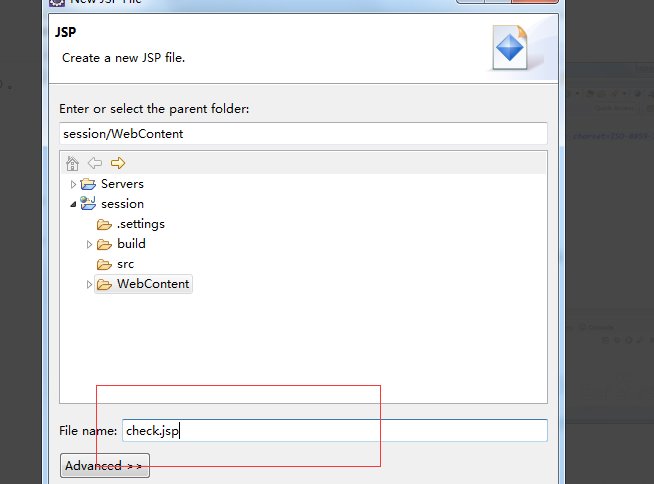Click the File name input field
The height and width of the screenshot is (484, 654).
tap(334, 431)
